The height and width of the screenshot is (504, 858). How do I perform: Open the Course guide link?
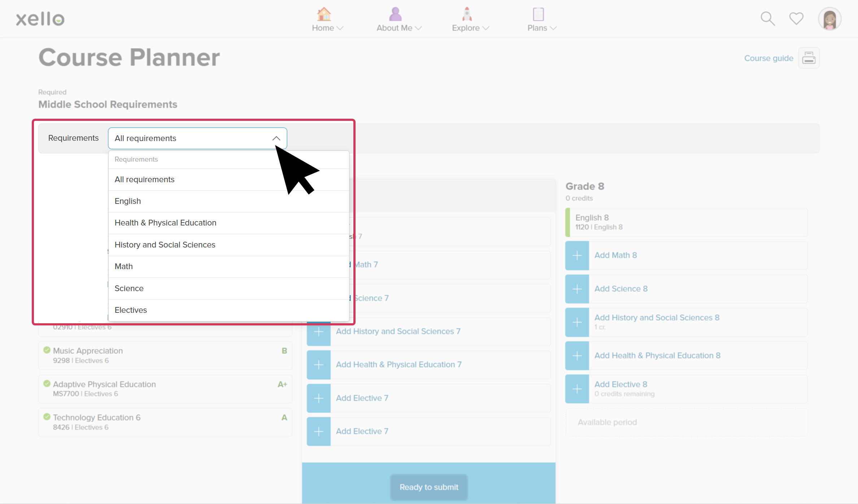click(x=768, y=58)
